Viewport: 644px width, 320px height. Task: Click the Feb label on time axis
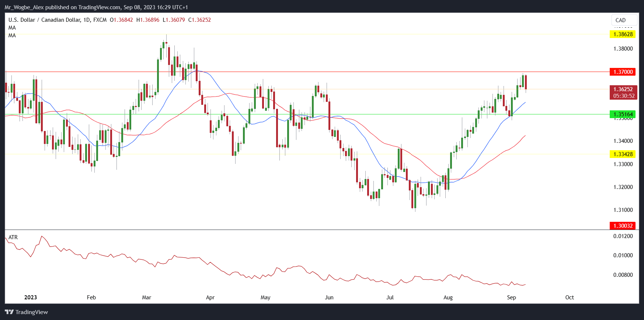pos(91,297)
